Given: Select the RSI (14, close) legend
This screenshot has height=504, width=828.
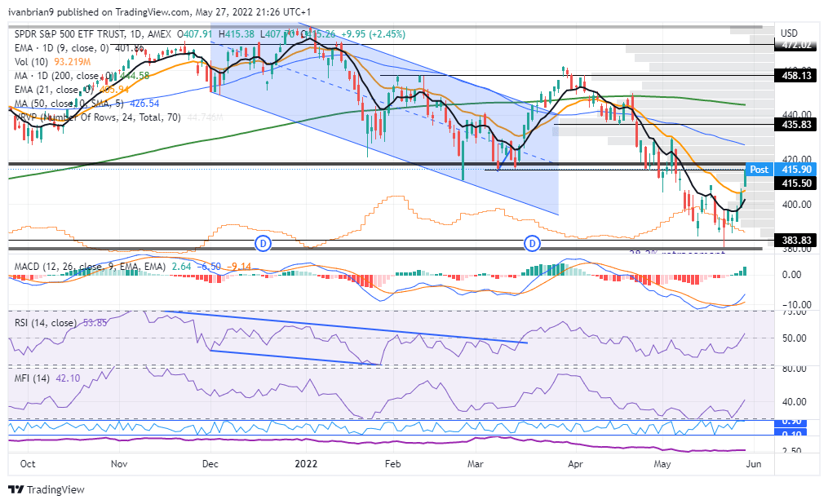Looking at the screenshot, I should (46, 322).
